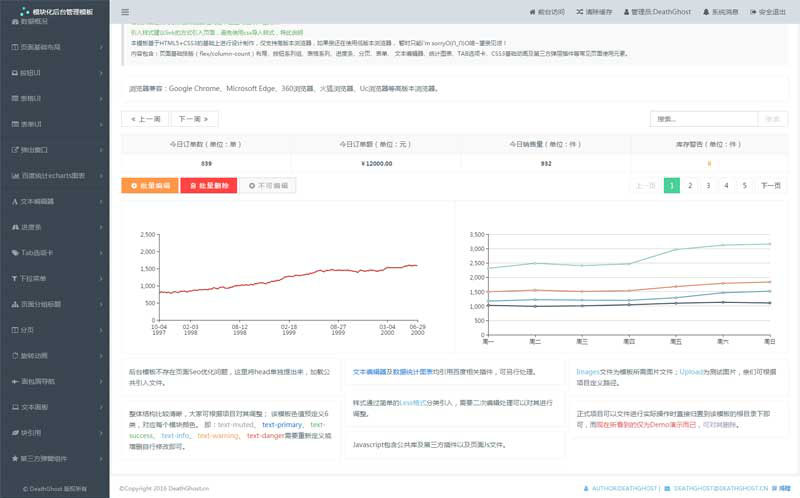Go to pagination page 3

tap(708, 186)
